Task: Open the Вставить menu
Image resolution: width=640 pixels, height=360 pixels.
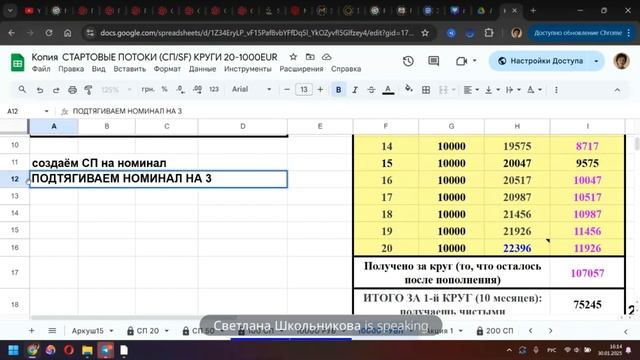Action: pos(129,69)
